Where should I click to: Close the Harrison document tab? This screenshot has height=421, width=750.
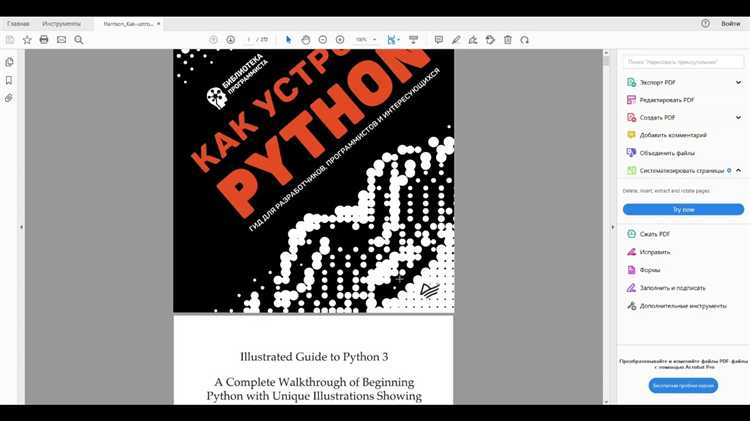tap(158, 23)
